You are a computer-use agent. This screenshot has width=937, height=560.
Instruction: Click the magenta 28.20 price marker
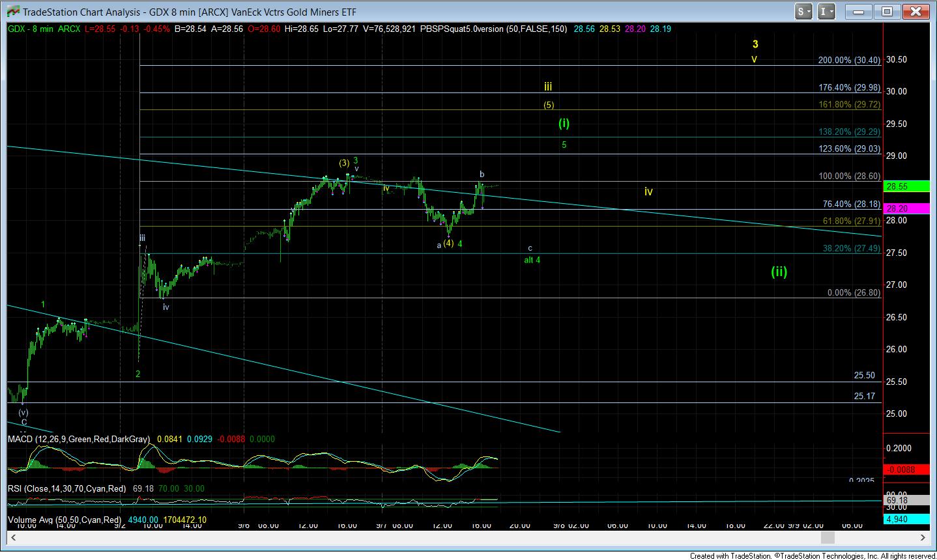pyautogui.click(x=906, y=208)
